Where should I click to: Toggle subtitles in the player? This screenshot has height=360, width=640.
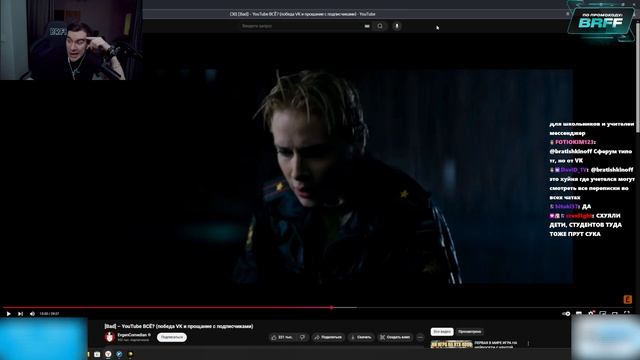pyautogui.click(x=579, y=313)
